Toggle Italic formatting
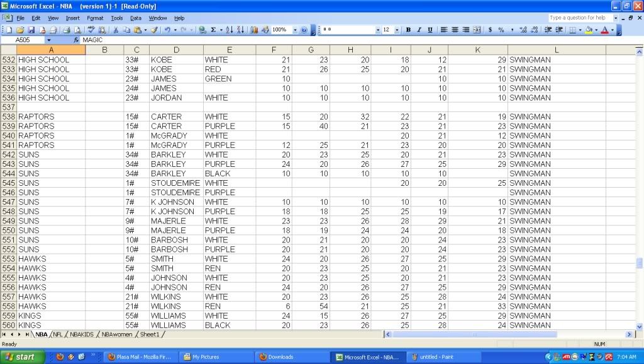 [419, 30]
